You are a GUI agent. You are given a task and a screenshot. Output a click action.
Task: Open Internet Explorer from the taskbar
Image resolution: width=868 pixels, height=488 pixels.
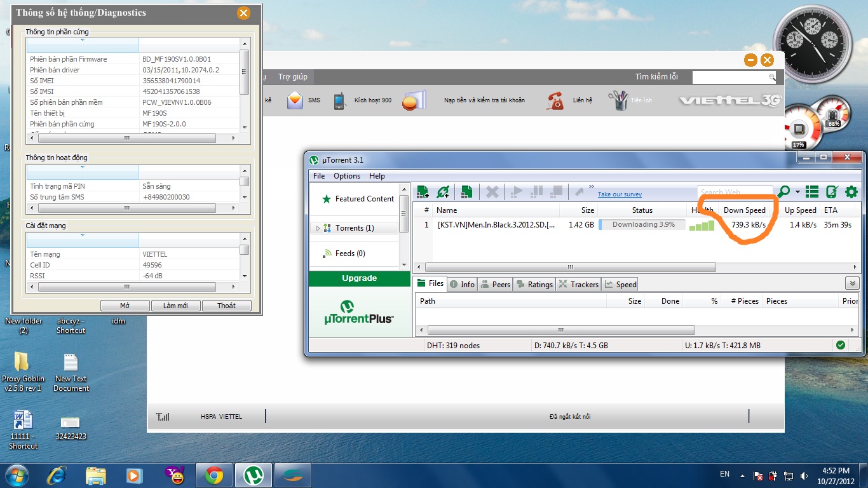pyautogui.click(x=56, y=475)
